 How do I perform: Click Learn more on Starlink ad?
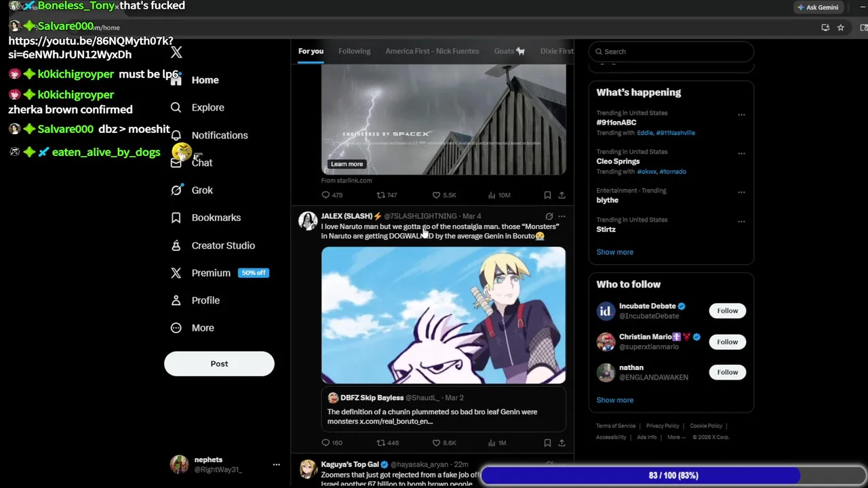pos(347,164)
